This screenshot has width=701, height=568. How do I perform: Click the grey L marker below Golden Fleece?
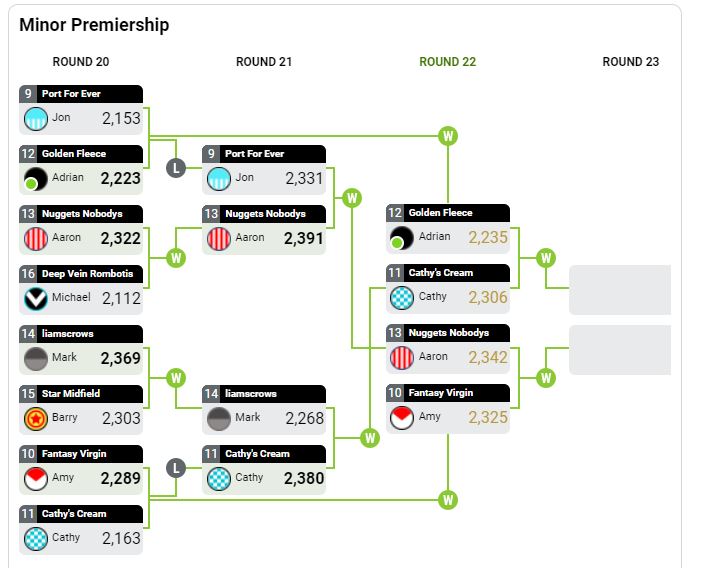pos(176,168)
